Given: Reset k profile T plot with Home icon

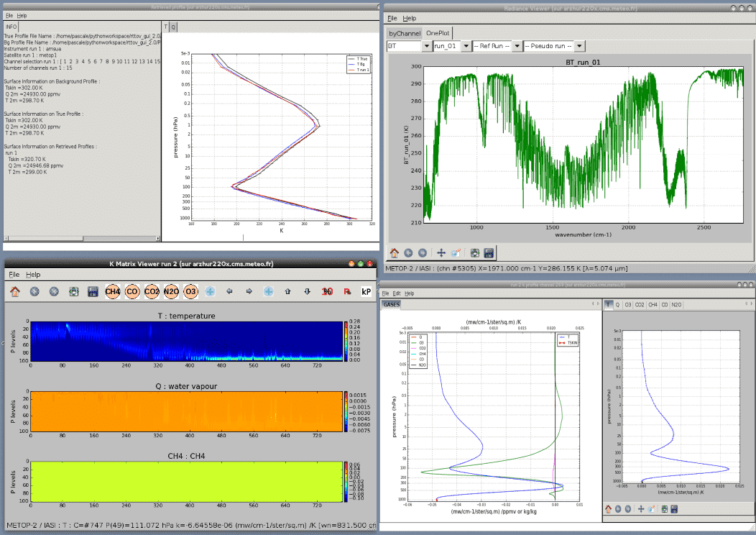Looking at the screenshot, I should [609, 509].
